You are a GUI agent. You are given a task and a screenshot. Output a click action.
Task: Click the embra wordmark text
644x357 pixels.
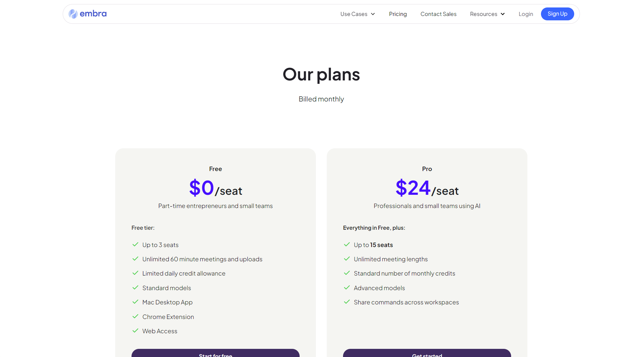[93, 14]
